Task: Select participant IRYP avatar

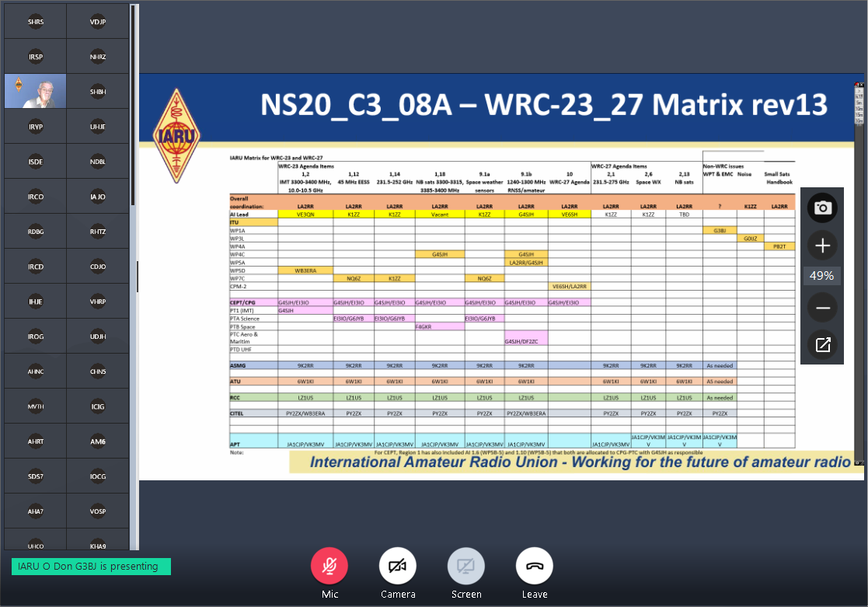Action: 36,126
